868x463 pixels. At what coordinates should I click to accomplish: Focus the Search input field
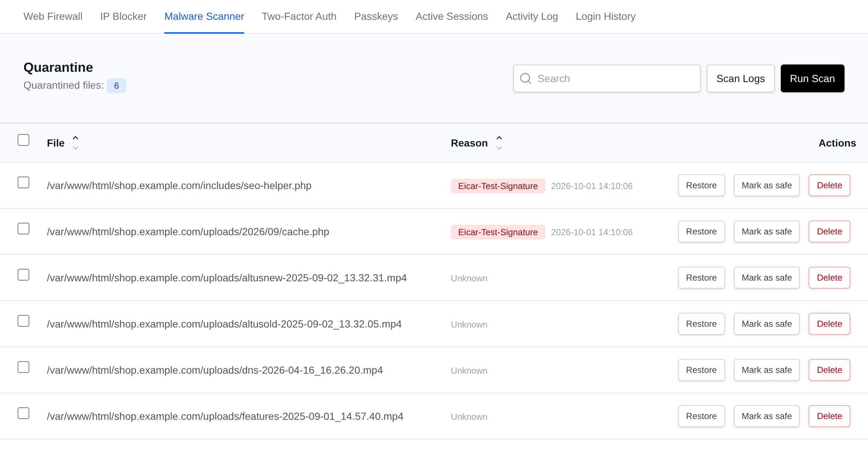coord(607,78)
